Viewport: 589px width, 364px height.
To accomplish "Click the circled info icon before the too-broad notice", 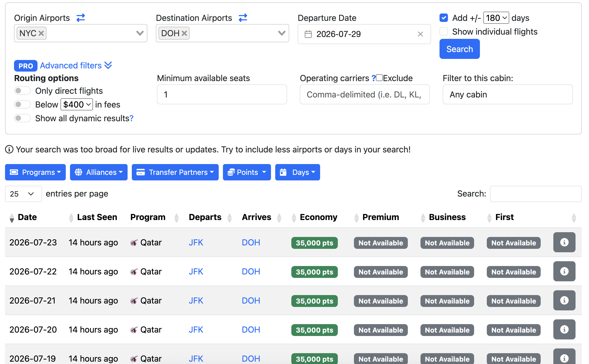I will [x=9, y=150].
